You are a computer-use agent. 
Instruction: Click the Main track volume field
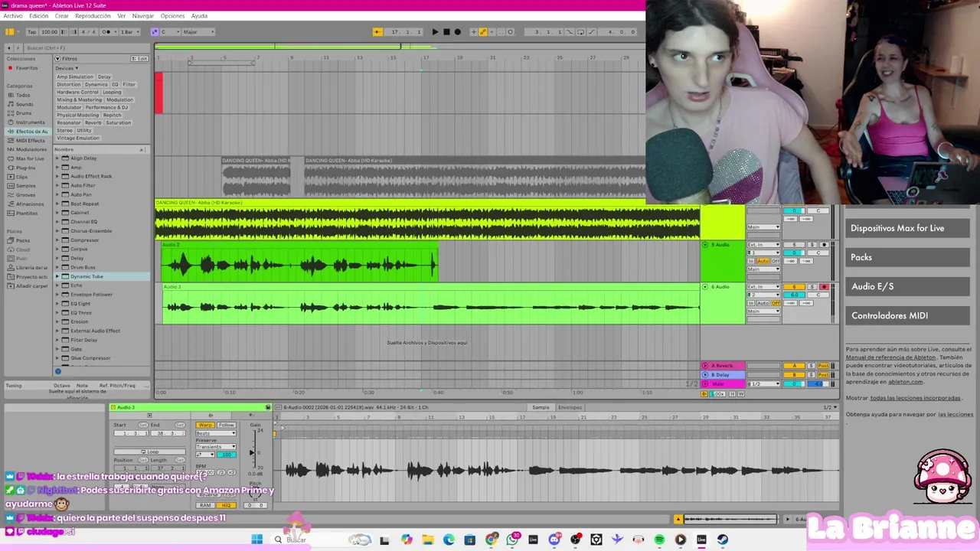coord(795,383)
